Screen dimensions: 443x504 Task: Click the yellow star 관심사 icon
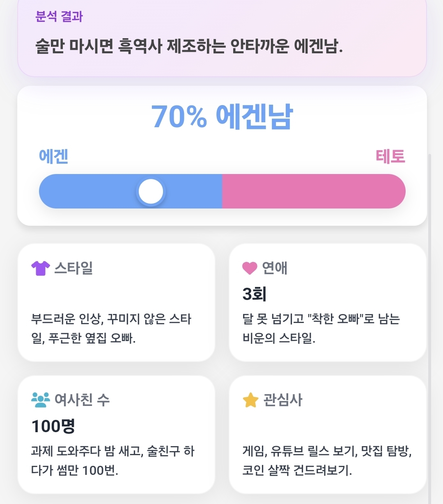[250, 400]
